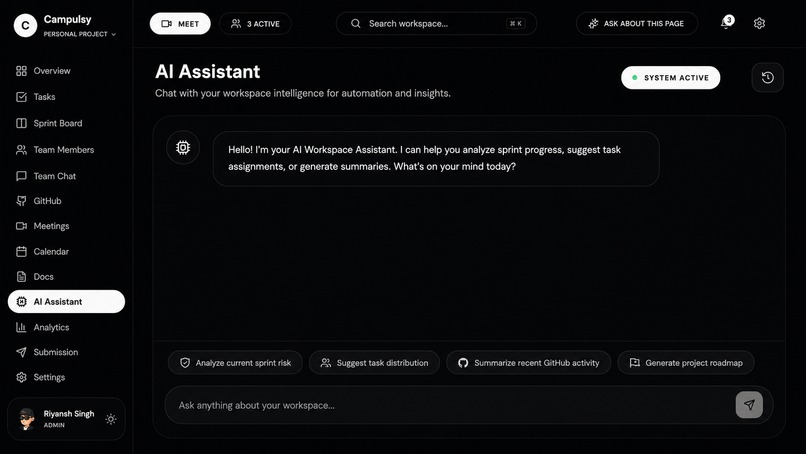Image resolution: width=806 pixels, height=454 pixels.
Task: Click the Analytics bar chart icon
Action: [21, 327]
